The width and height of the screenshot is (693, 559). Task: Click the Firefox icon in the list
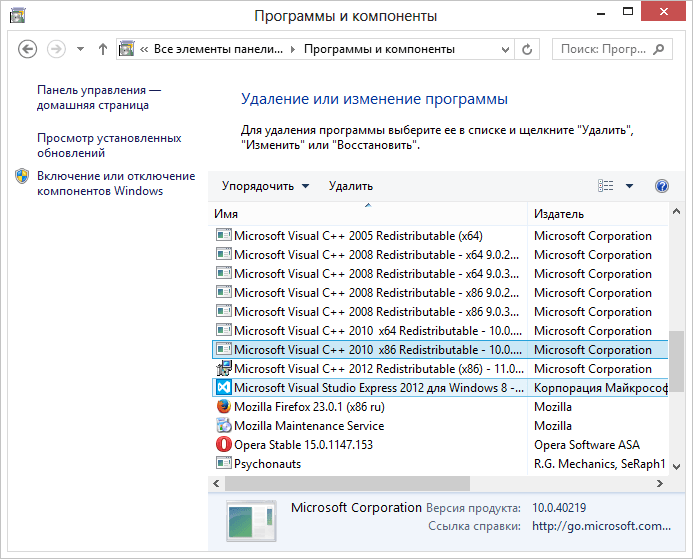coord(224,407)
